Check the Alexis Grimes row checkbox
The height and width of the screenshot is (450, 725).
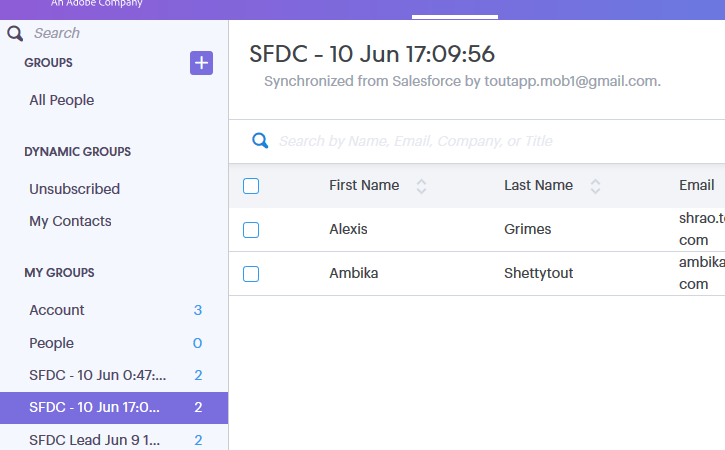tap(251, 230)
